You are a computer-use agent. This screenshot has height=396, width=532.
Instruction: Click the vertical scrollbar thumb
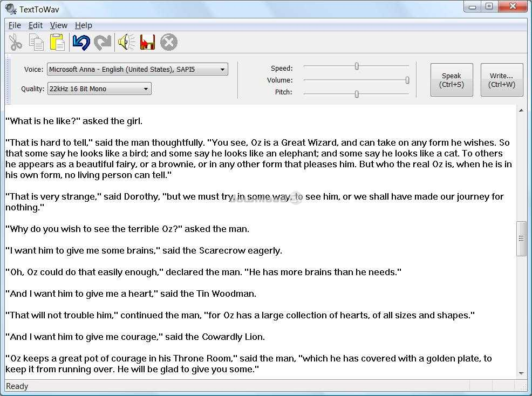(522, 238)
